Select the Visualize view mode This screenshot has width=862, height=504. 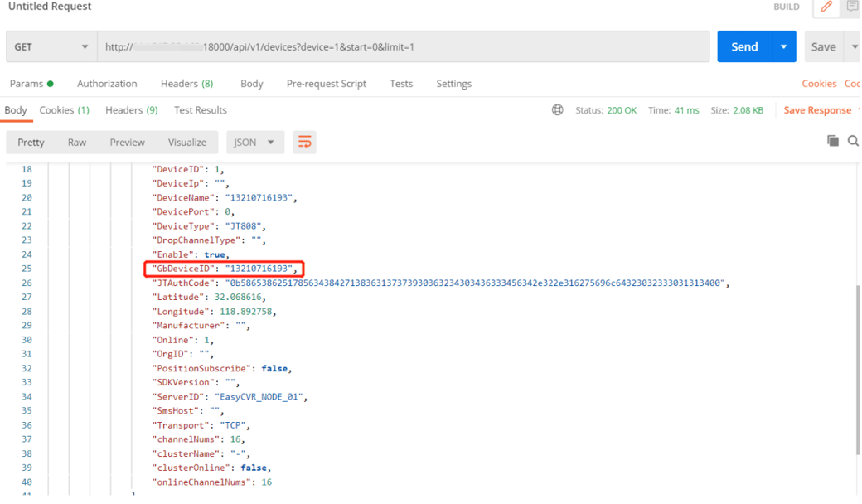coord(187,143)
